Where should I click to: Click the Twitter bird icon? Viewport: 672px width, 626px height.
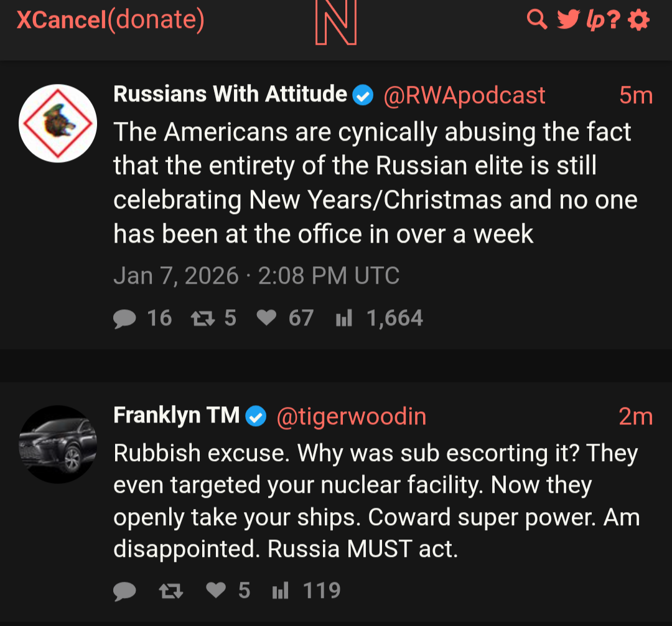click(x=567, y=20)
